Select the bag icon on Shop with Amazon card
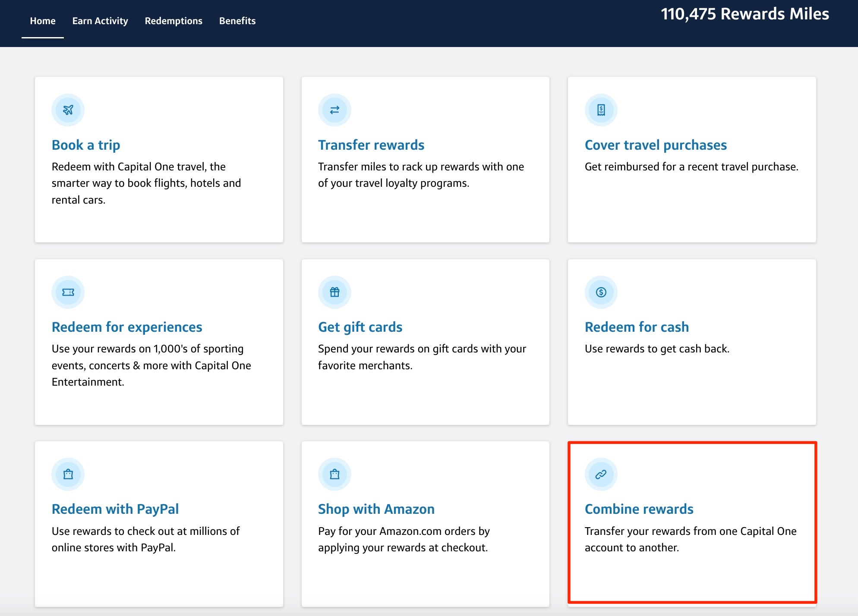 (334, 474)
